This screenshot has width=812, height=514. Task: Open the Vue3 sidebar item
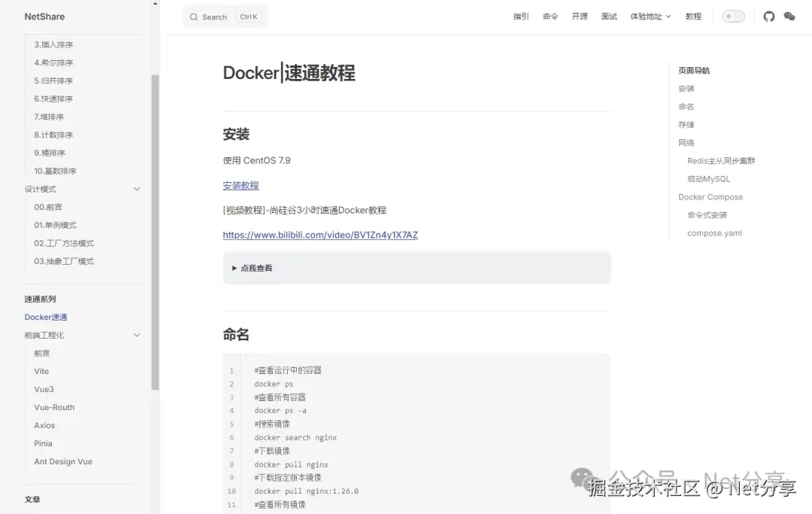tap(44, 390)
